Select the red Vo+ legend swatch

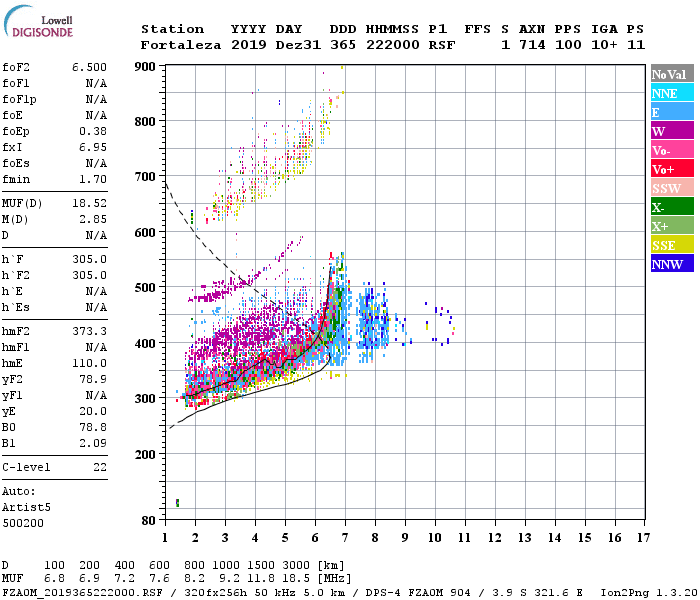(672, 169)
